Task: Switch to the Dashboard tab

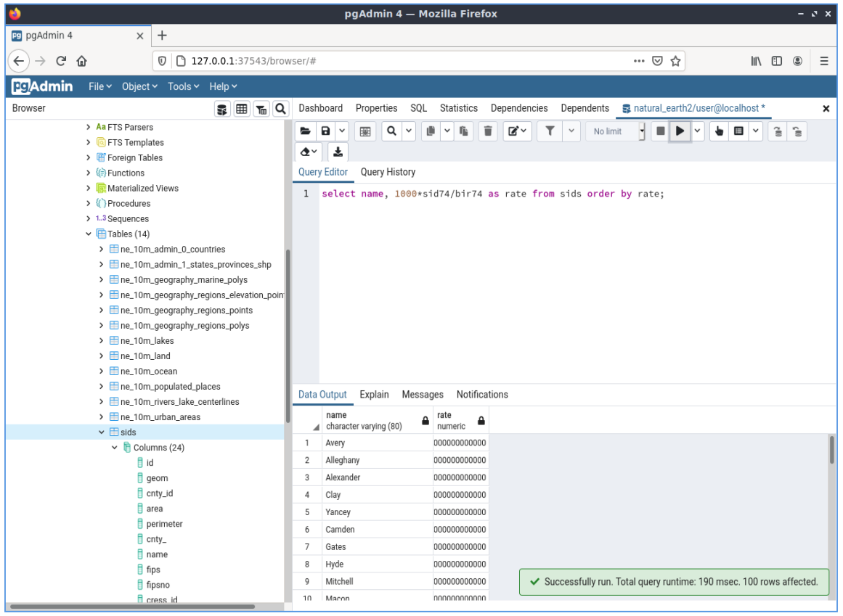Action: point(320,108)
